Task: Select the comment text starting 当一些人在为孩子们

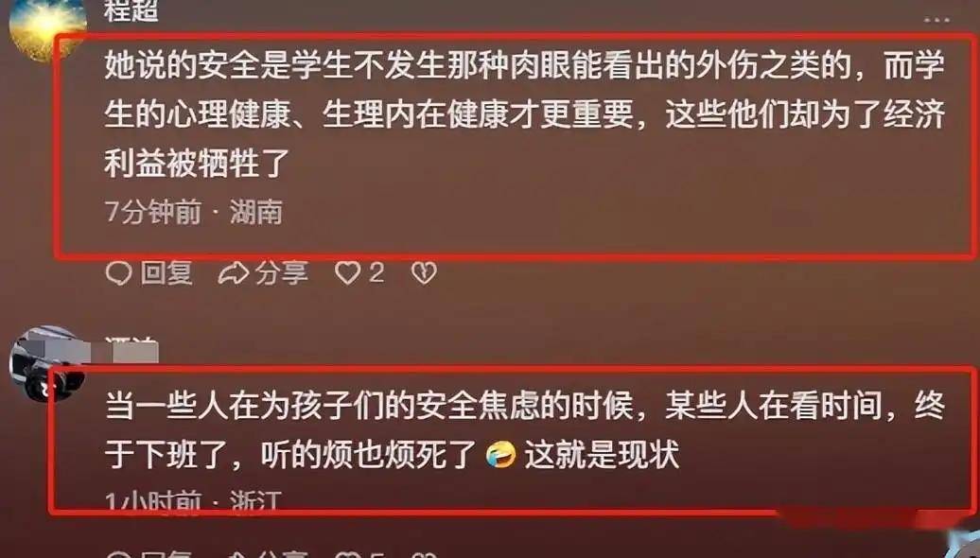Action: [x=524, y=430]
